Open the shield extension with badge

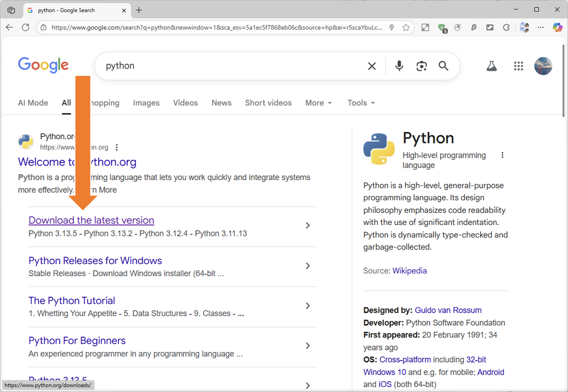tap(442, 28)
